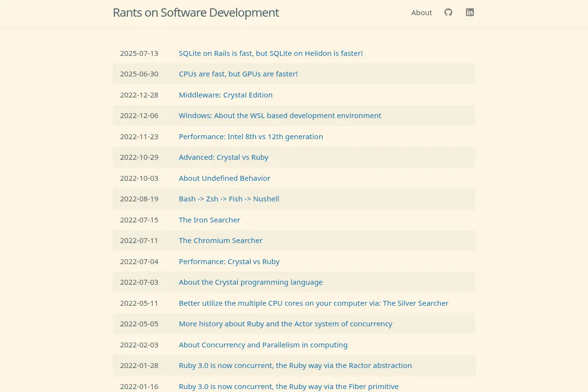Open 'Middleware: Crystal Edition' post

click(225, 95)
